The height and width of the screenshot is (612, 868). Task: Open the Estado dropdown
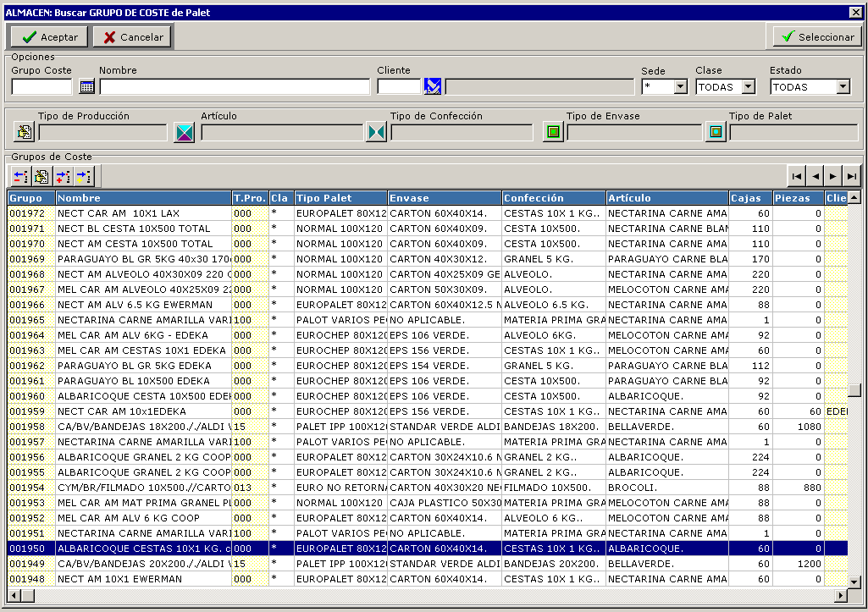point(843,87)
